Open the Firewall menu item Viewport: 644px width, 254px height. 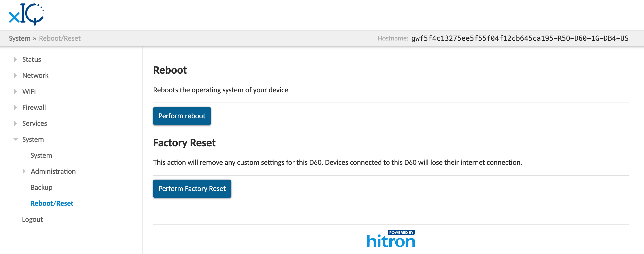(34, 107)
